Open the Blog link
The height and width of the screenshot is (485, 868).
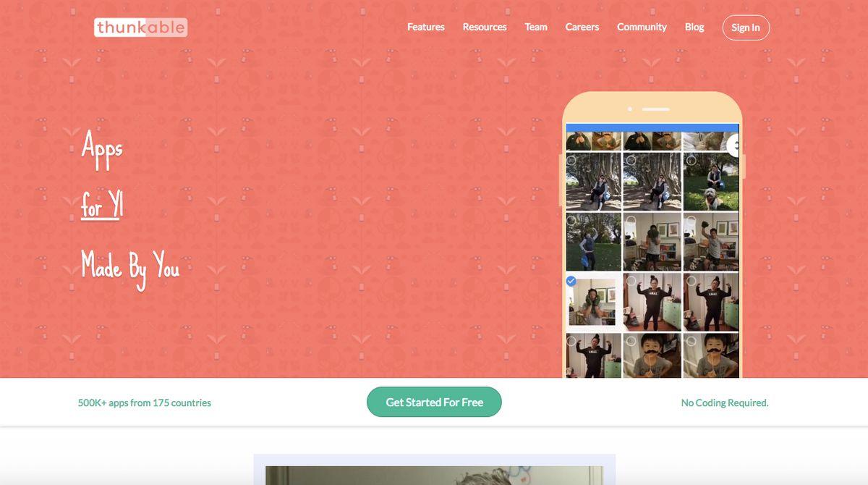pyautogui.click(x=694, y=27)
